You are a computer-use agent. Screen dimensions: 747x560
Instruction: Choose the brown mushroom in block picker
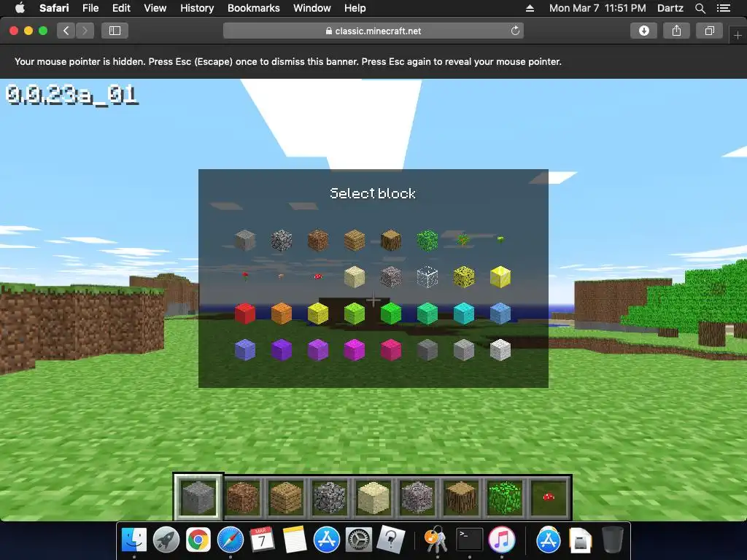coord(281,276)
